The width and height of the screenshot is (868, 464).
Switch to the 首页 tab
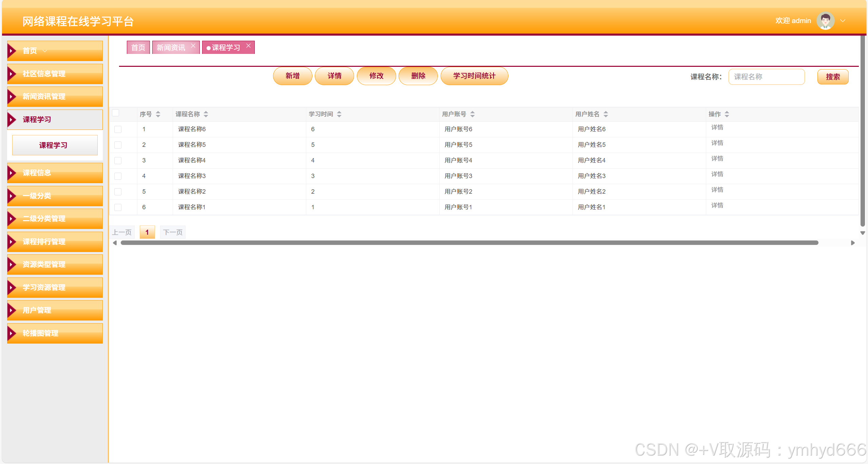click(x=138, y=47)
